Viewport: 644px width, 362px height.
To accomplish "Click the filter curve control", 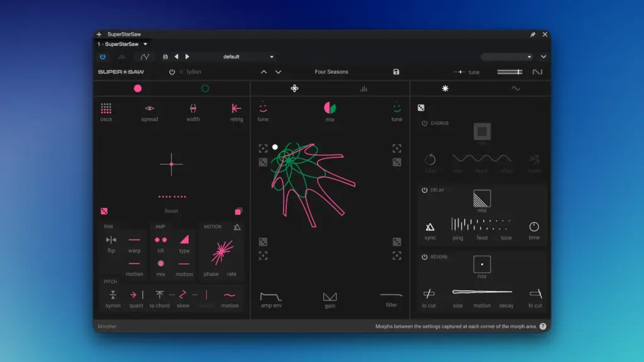I will 391,295.
